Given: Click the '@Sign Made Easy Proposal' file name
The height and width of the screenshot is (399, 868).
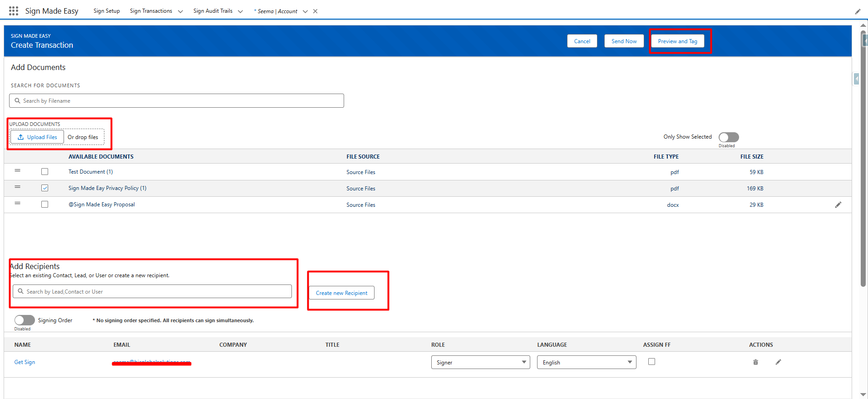Looking at the screenshot, I should 102,204.
